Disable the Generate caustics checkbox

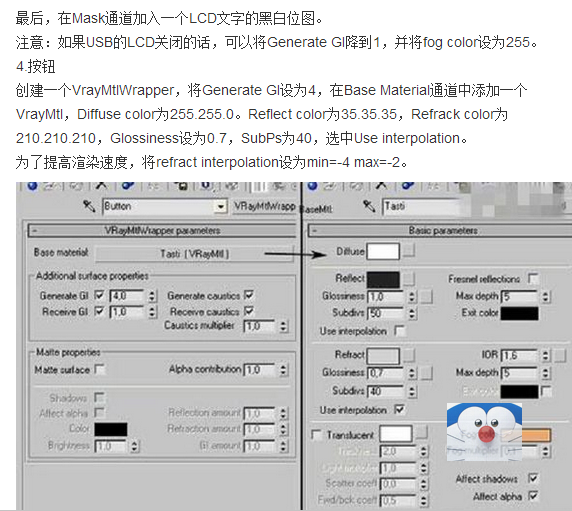click(249, 294)
